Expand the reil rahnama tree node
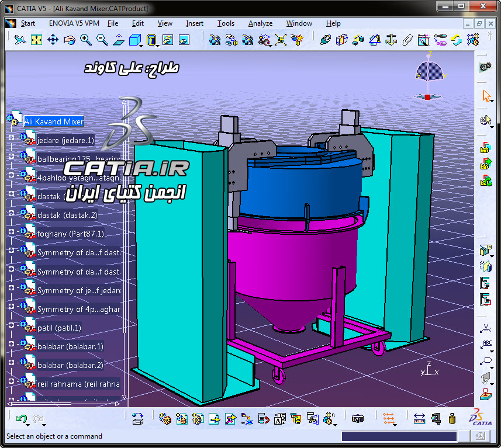Image resolution: width=501 pixels, height=448 pixels. tap(12, 381)
